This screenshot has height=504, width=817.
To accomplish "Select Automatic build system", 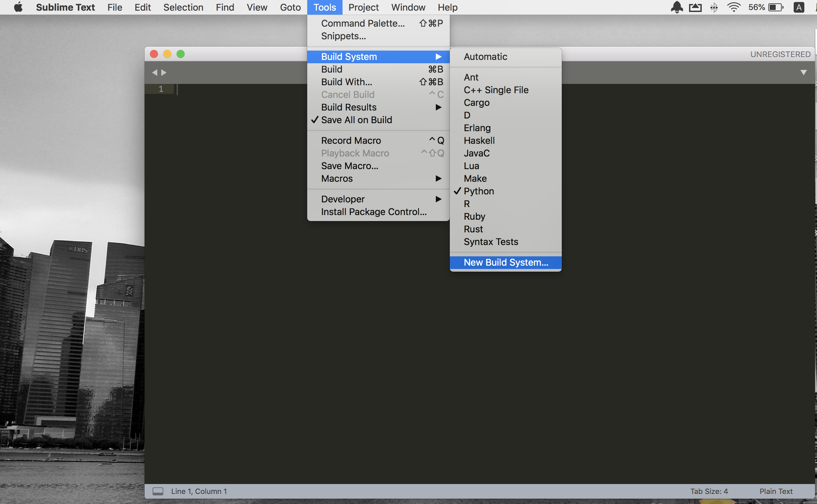I will [505, 57].
